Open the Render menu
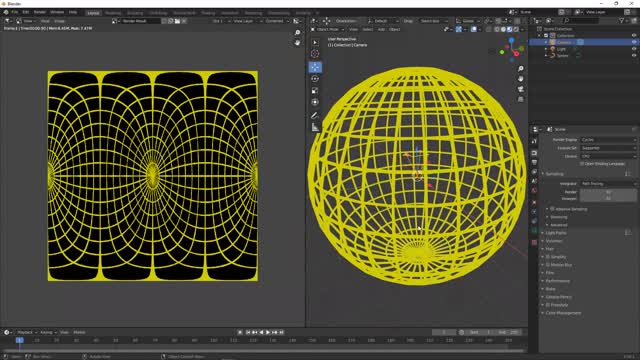Viewport: 640px width, 360px height. pyautogui.click(x=40, y=12)
